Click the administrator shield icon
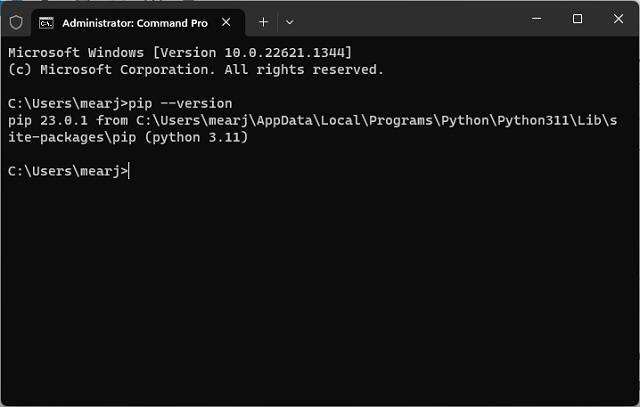This screenshot has width=640, height=407. [15, 21]
